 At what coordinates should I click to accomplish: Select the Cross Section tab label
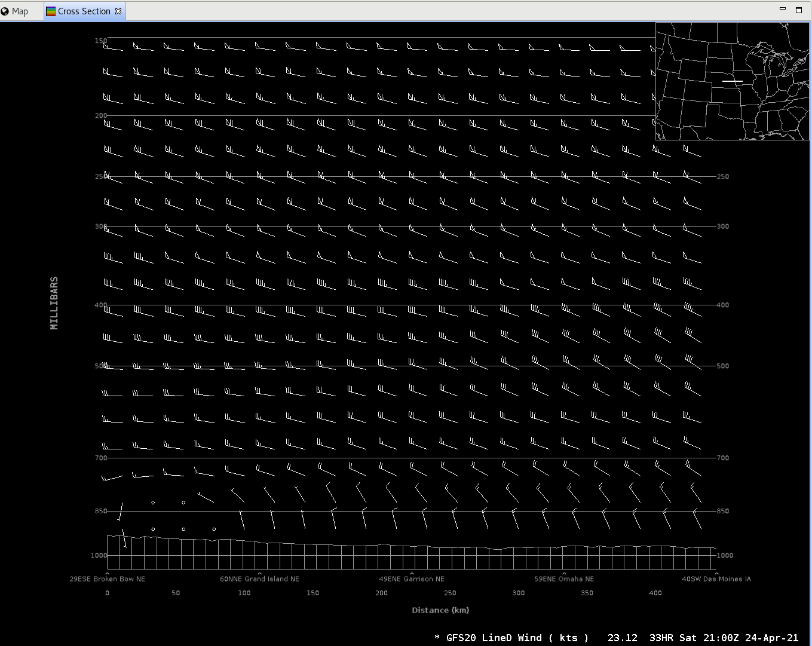(84, 11)
